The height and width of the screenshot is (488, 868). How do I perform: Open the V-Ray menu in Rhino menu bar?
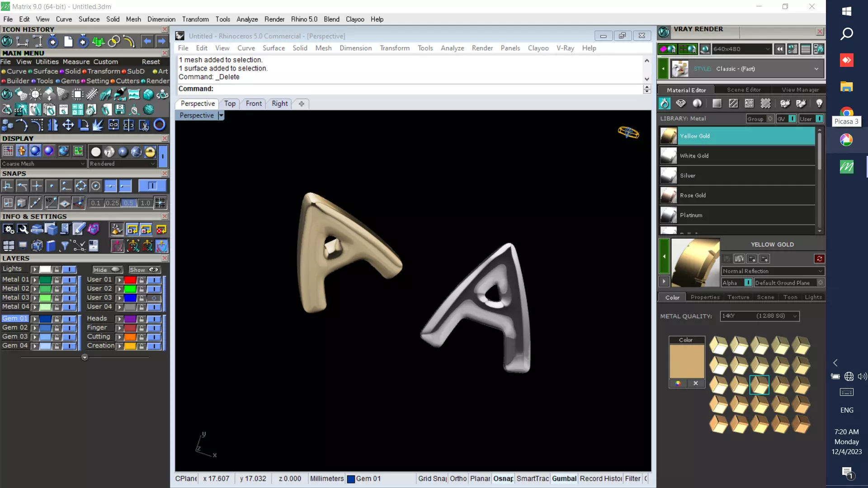tap(565, 48)
